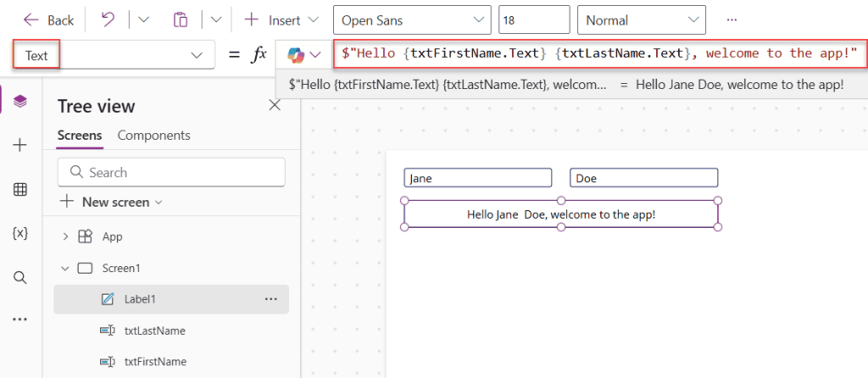Select the Hello Jane Doe label on canvas

561,214
